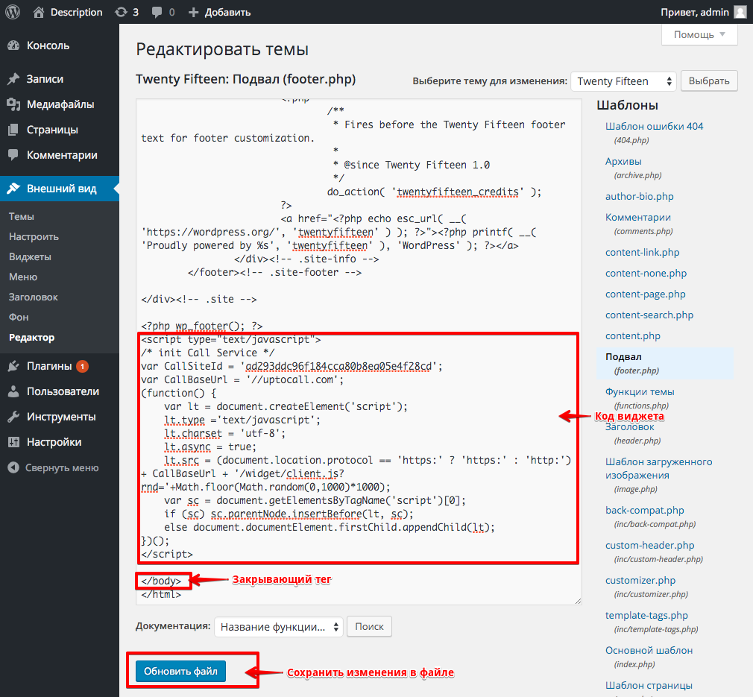Click the Выбрать button
Image resolution: width=753 pixels, height=697 pixels.
point(709,81)
